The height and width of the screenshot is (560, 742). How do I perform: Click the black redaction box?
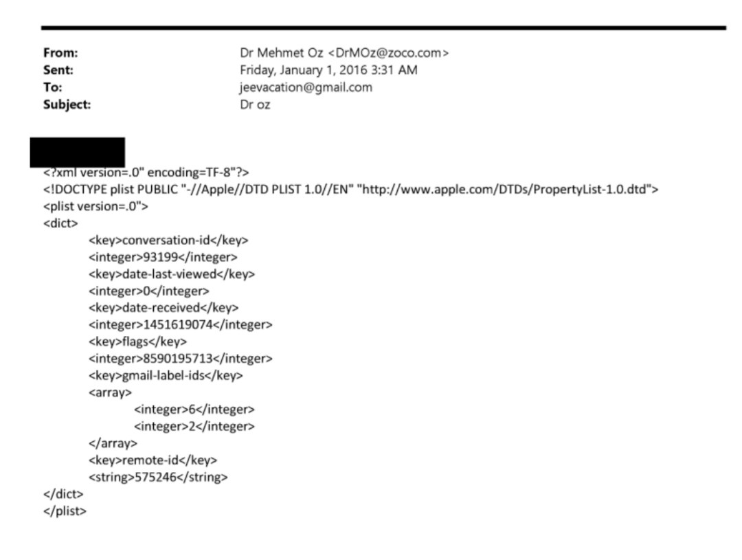tap(78, 153)
